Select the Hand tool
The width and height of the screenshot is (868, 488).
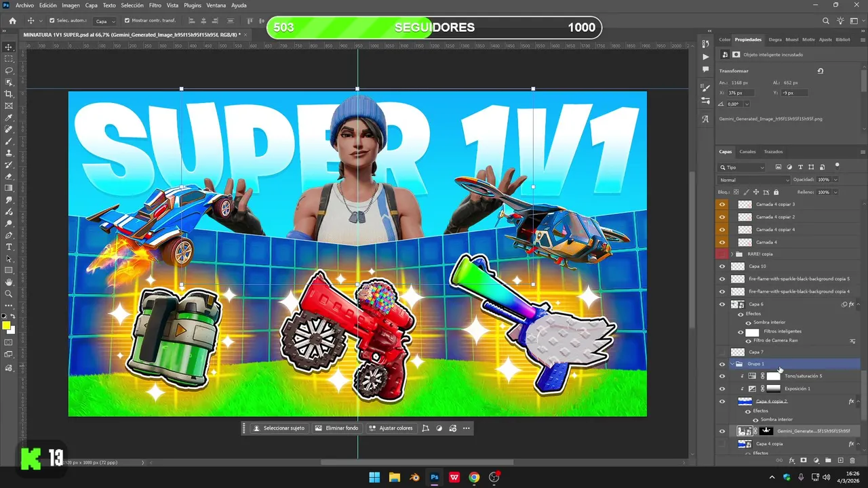tap(9, 282)
